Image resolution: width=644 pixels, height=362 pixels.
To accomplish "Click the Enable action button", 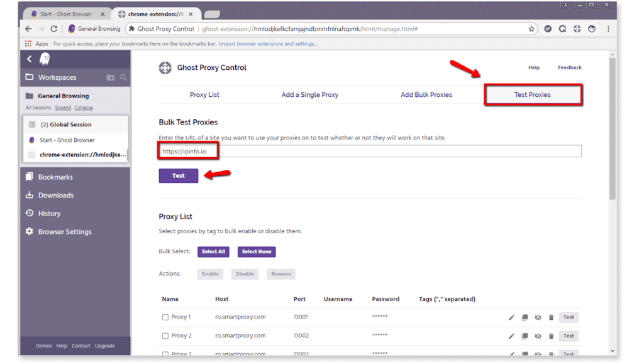I will [210, 274].
